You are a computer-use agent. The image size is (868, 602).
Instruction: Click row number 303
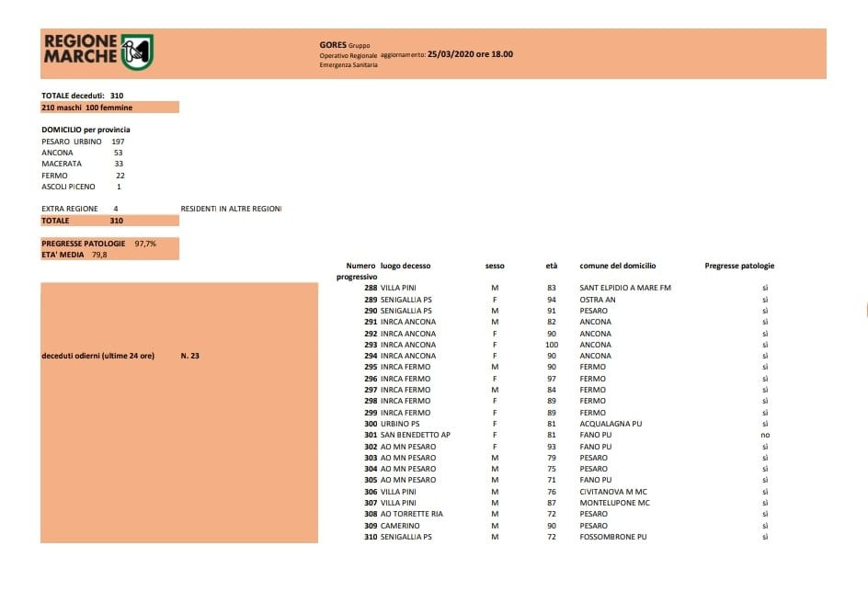tap(371, 458)
